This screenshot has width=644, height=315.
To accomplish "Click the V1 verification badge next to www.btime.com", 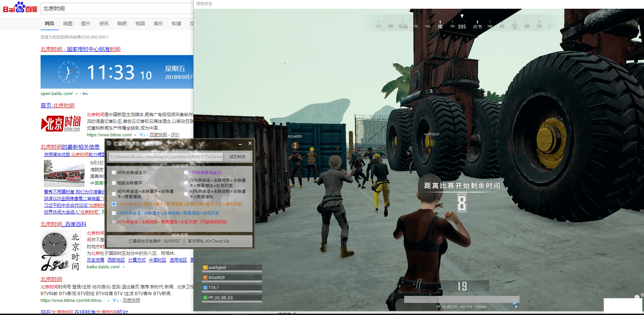I will click(142, 135).
